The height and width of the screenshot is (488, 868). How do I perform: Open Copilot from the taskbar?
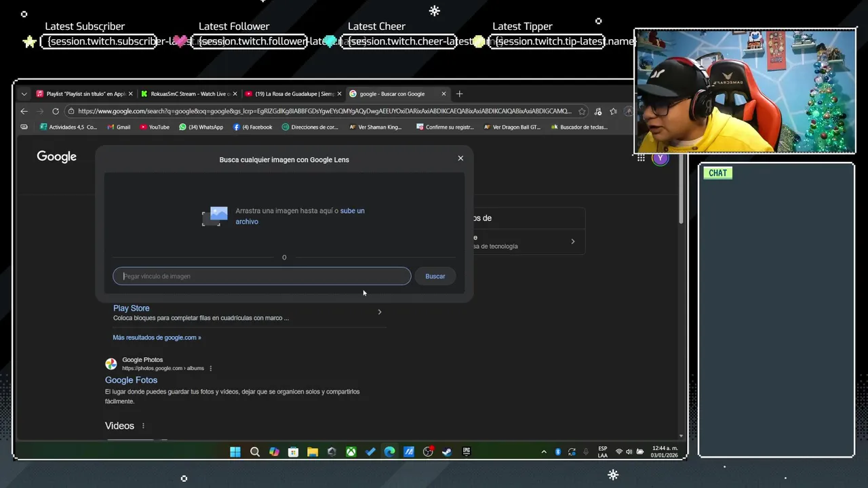(x=274, y=452)
